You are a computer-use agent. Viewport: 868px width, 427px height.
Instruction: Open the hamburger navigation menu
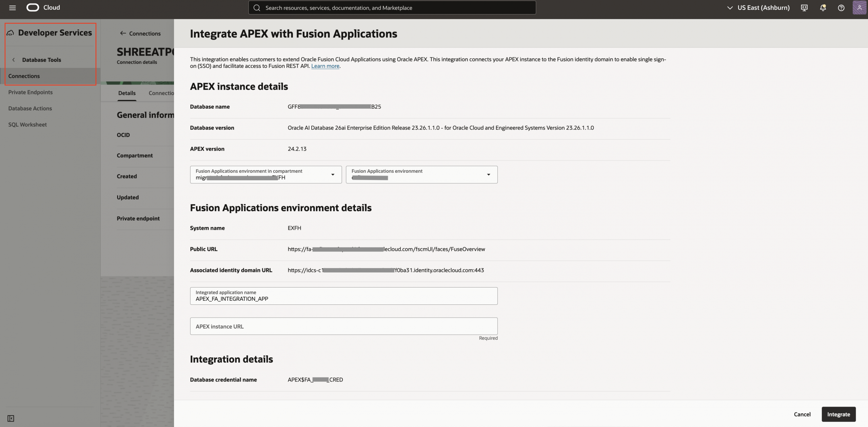click(13, 8)
